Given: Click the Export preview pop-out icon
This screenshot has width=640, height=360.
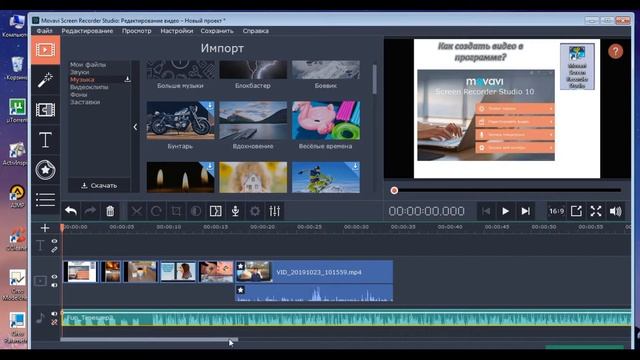Looking at the screenshot, I should pyautogui.click(x=576, y=211).
